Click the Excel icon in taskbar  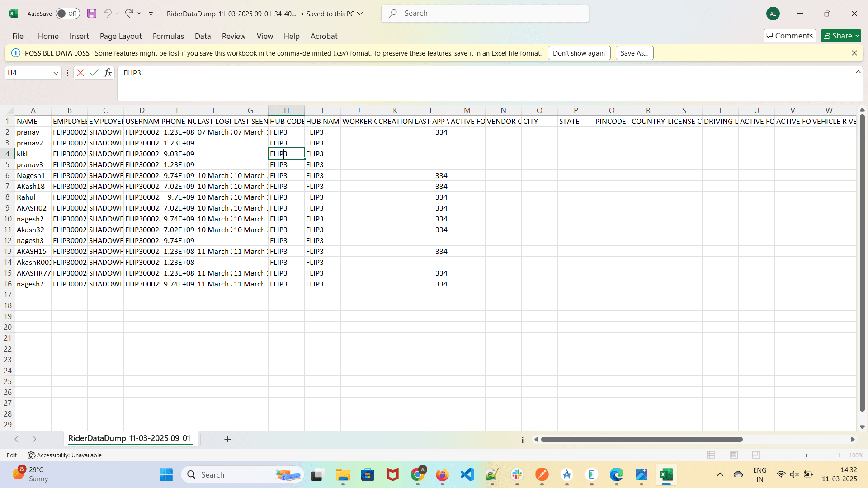click(666, 474)
